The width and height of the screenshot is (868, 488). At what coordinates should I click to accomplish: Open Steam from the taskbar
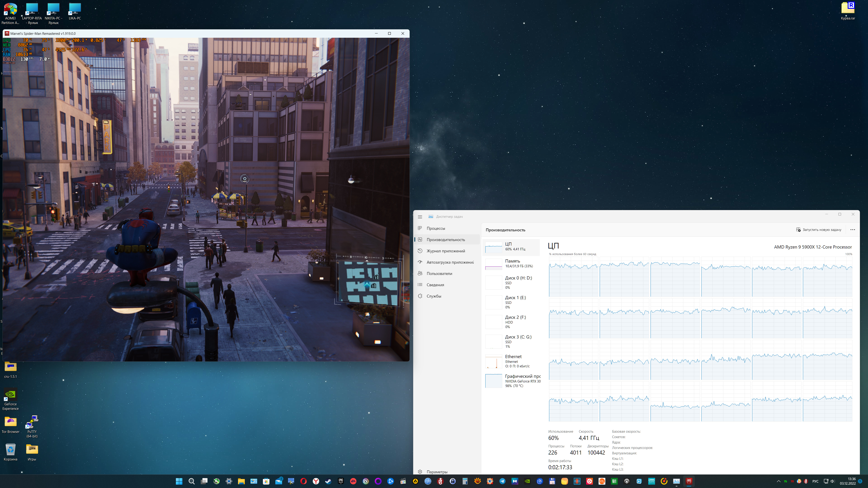pyautogui.click(x=328, y=481)
